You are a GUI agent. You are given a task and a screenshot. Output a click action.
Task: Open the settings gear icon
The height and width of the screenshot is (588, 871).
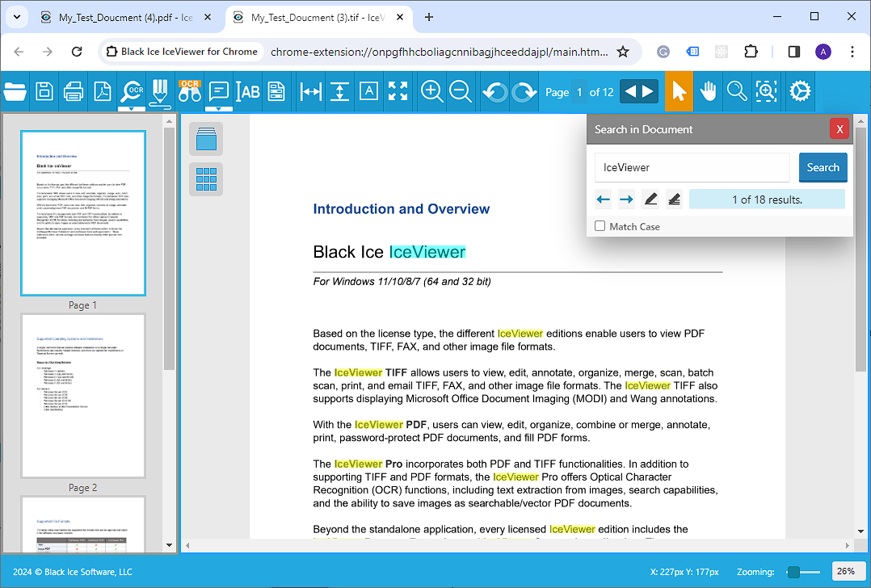pos(800,91)
